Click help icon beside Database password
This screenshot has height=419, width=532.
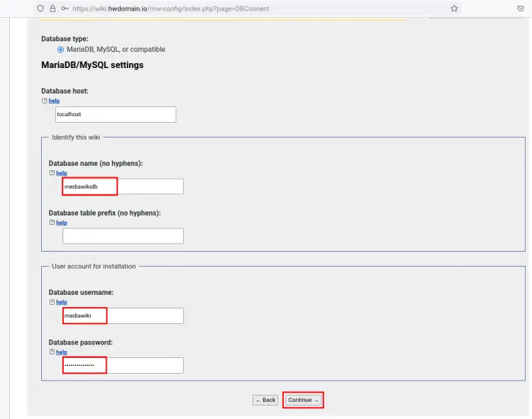click(52, 352)
